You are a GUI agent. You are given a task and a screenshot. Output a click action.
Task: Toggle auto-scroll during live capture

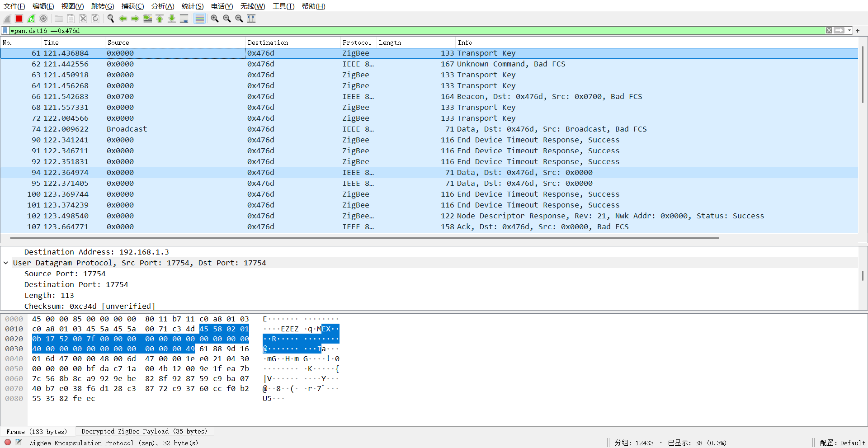pos(184,19)
